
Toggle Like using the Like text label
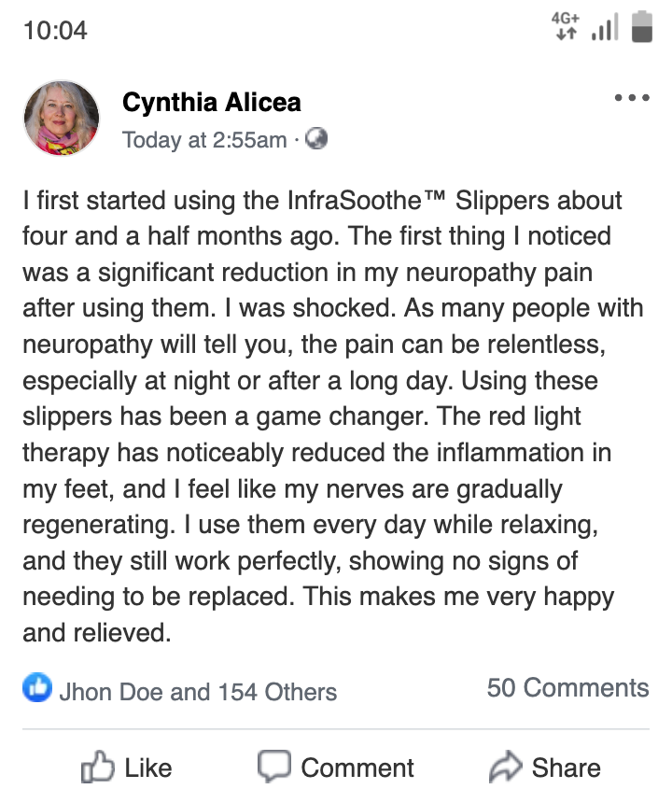[x=147, y=768]
